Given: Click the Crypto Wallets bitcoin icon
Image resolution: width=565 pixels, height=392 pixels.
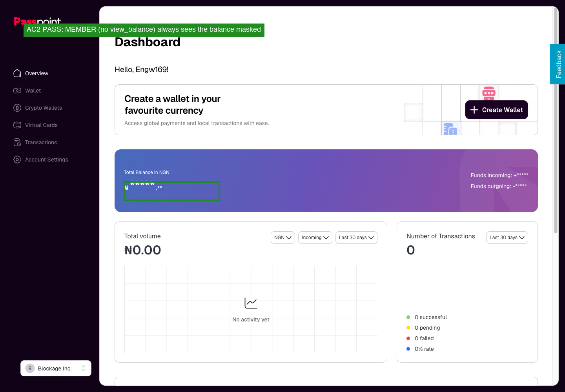Looking at the screenshot, I should point(17,108).
